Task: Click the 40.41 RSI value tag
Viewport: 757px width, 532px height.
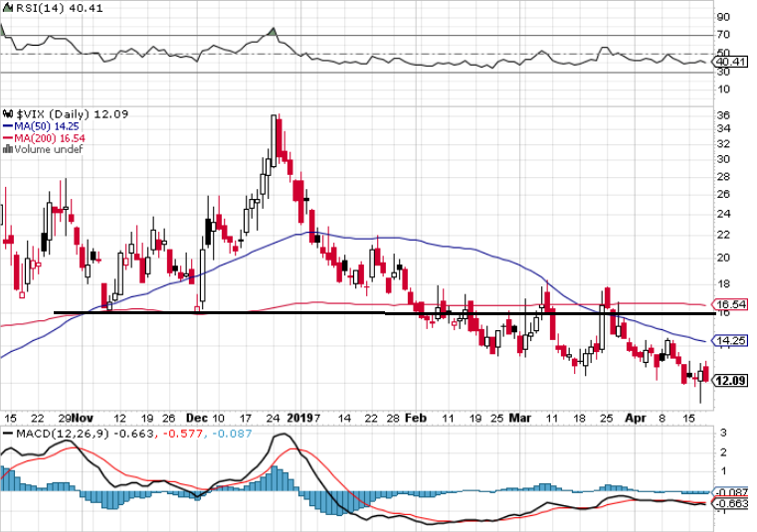Action: [x=731, y=63]
